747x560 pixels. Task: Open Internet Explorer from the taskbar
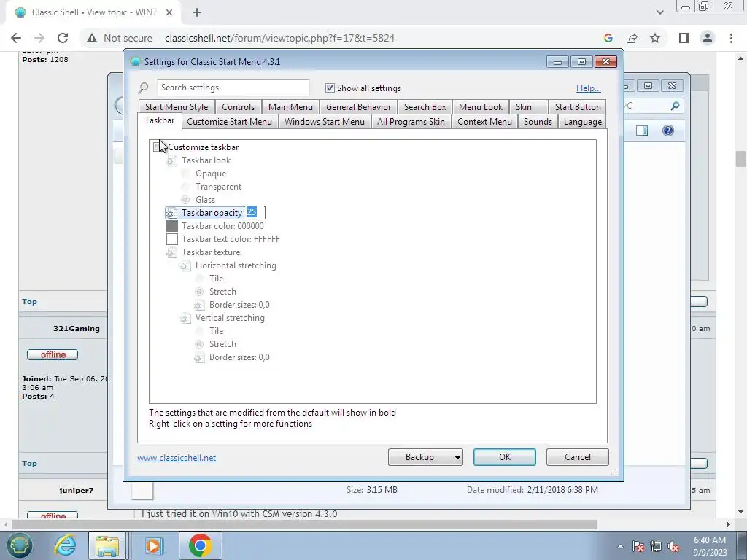pos(65,545)
